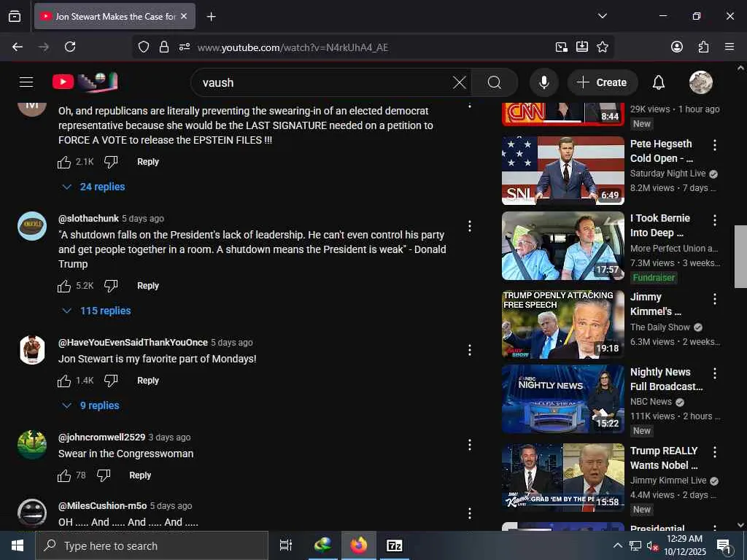Open tracking protection shield icon
Screen dimensions: 747x560
coord(144,47)
